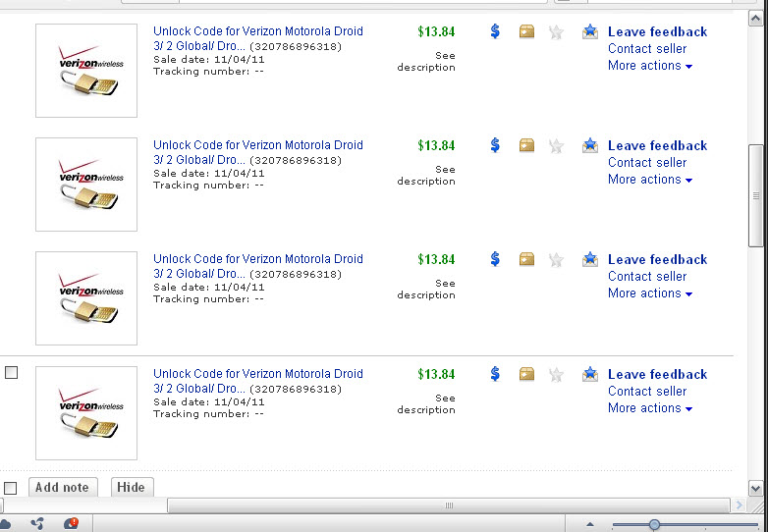This screenshot has height=532, width=768.
Task: Click the feedback envelope-star icon in the fourth listing
Action: [x=590, y=374]
